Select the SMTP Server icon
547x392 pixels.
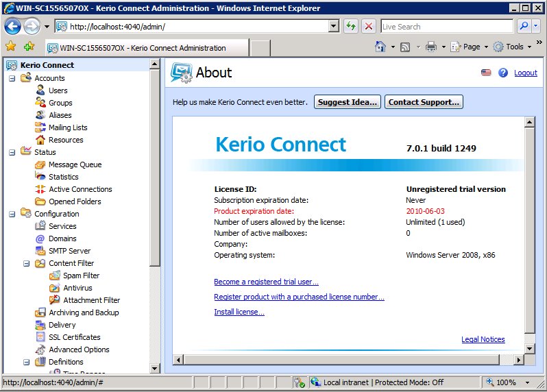point(40,250)
